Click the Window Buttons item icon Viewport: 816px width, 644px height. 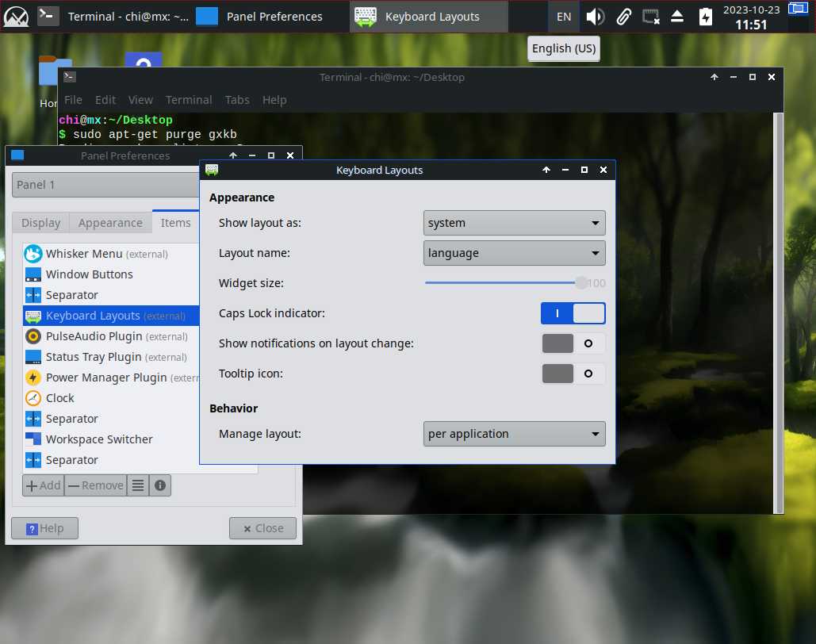pyautogui.click(x=33, y=274)
